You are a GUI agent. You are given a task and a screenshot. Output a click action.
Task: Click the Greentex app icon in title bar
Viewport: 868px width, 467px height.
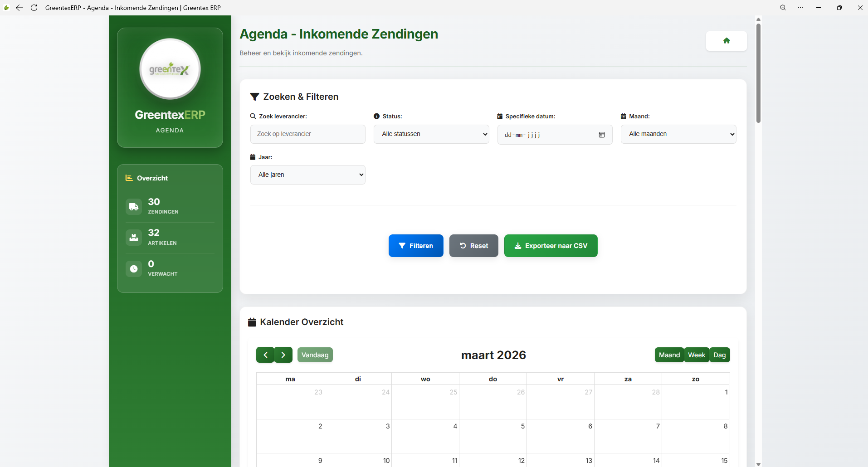click(6, 8)
